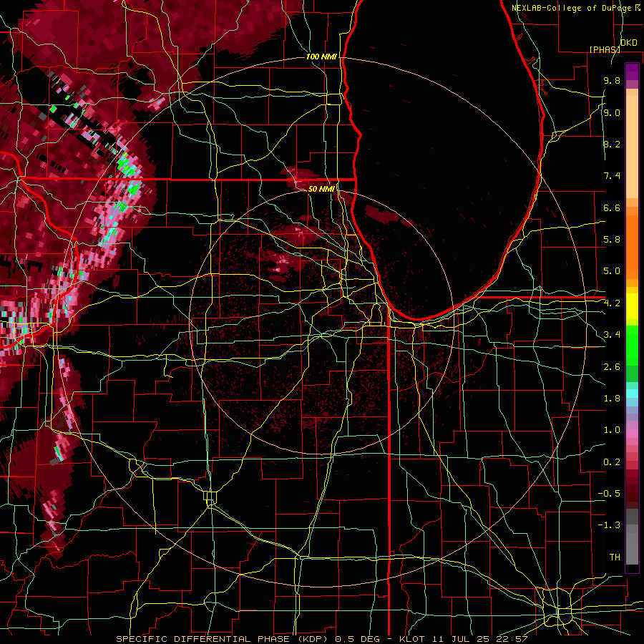The height and width of the screenshot is (644, 644).
Task: Click the 0.2 value on the scale
Action: tap(612, 462)
